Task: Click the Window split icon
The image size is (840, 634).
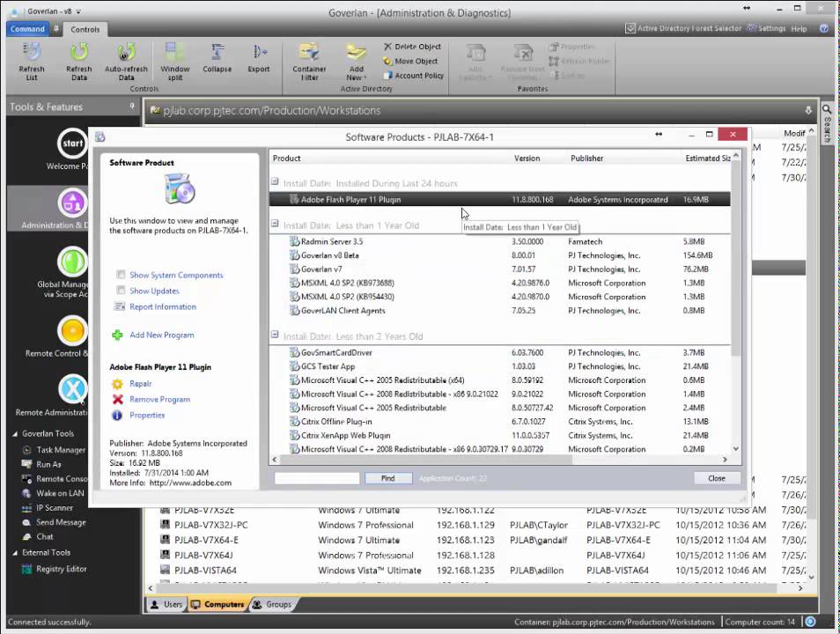Action: point(174,61)
